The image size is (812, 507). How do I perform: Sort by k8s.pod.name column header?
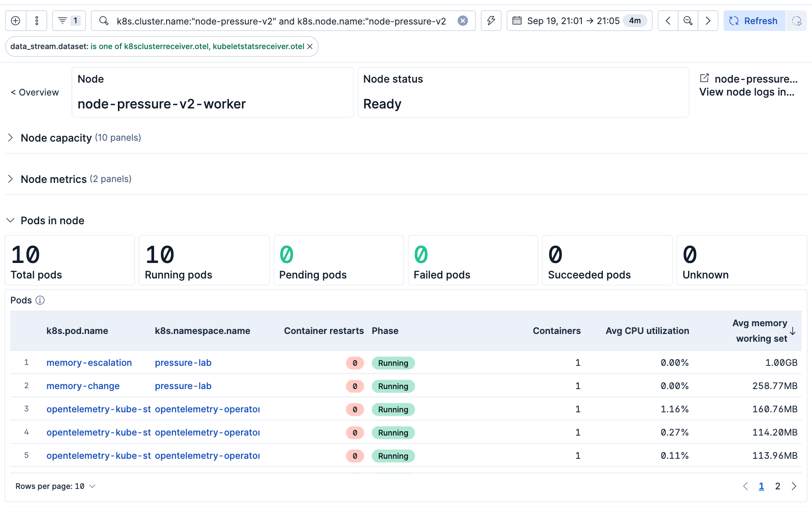(x=77, y=331)
